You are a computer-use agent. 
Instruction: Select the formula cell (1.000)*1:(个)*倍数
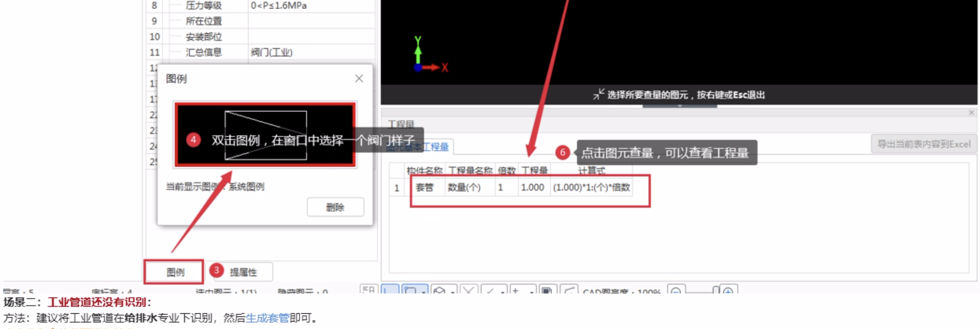pyautogui.click(x=591, y=187)
